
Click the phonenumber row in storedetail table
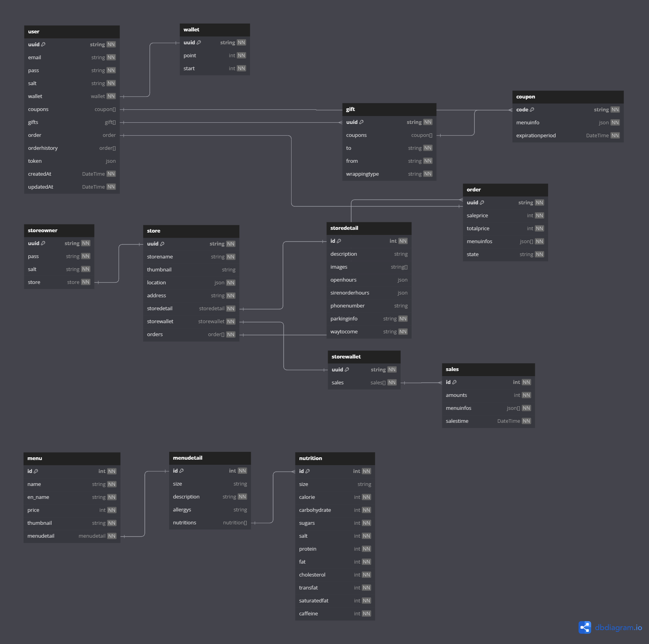(x=369, y=306)
